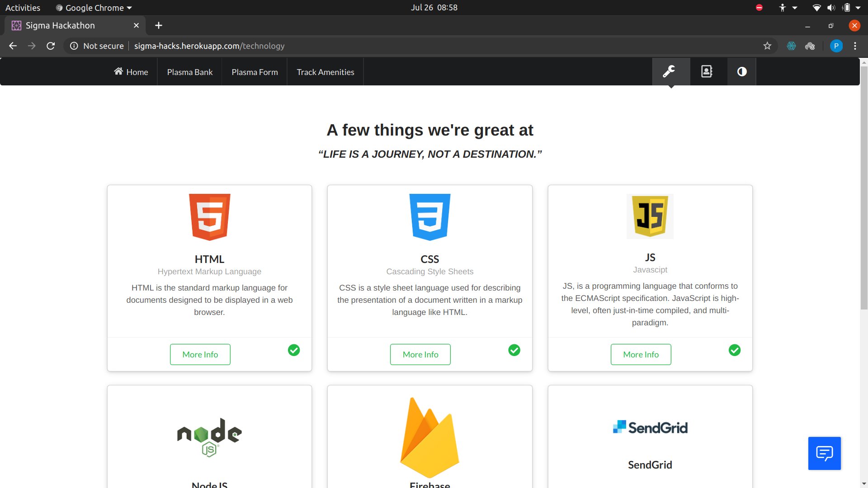Click the contact book navbar icon

pos(707,71)
